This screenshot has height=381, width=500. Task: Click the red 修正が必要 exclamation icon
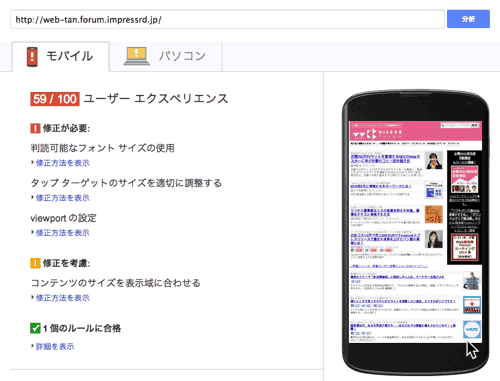35,128
